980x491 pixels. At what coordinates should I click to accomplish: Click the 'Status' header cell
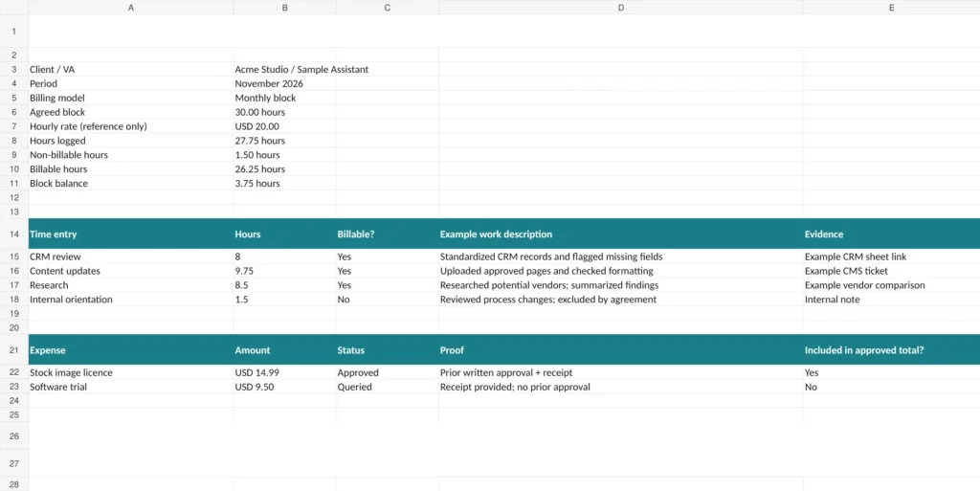click(388, 350)
